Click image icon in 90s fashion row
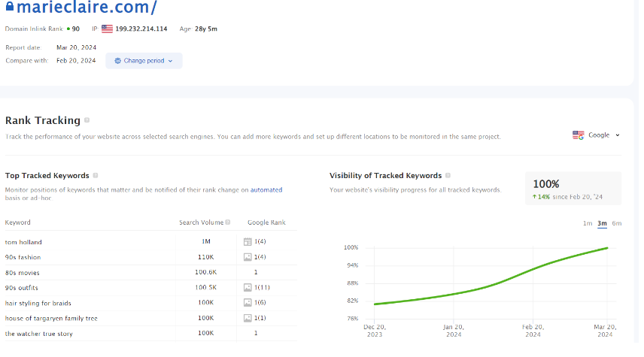Image resolution: width=644 pixels, height=357 pixels. click(248, 257)
